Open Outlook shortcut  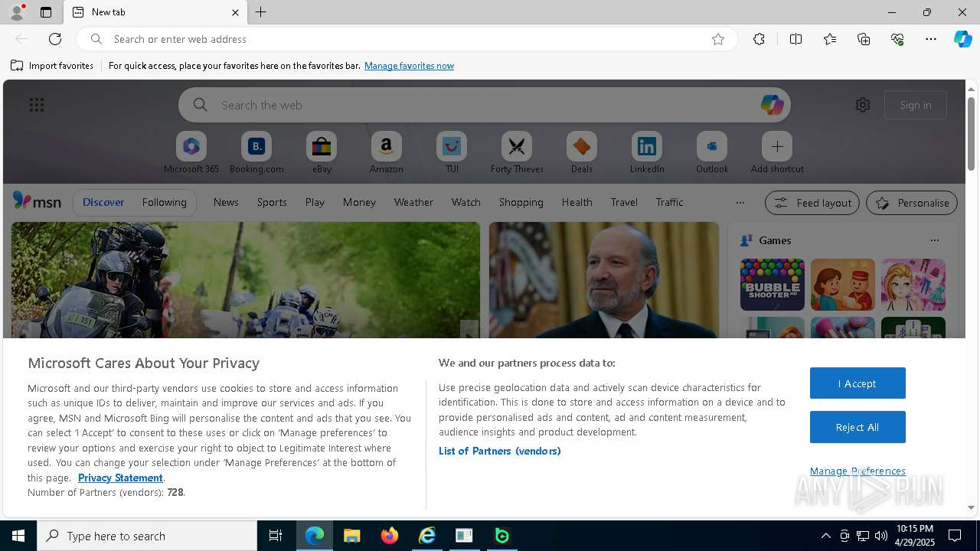[x=712, y=153]
